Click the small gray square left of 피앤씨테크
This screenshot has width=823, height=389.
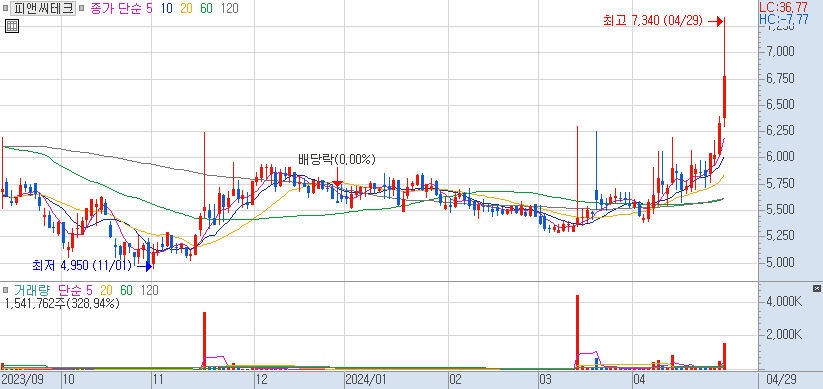pyautogui.click(x=5, y=9)
